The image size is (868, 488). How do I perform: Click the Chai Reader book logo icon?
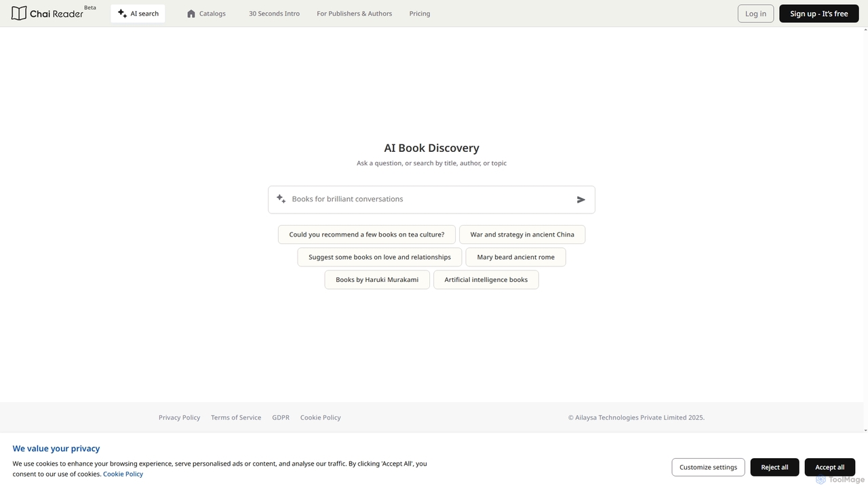point(19,14)
